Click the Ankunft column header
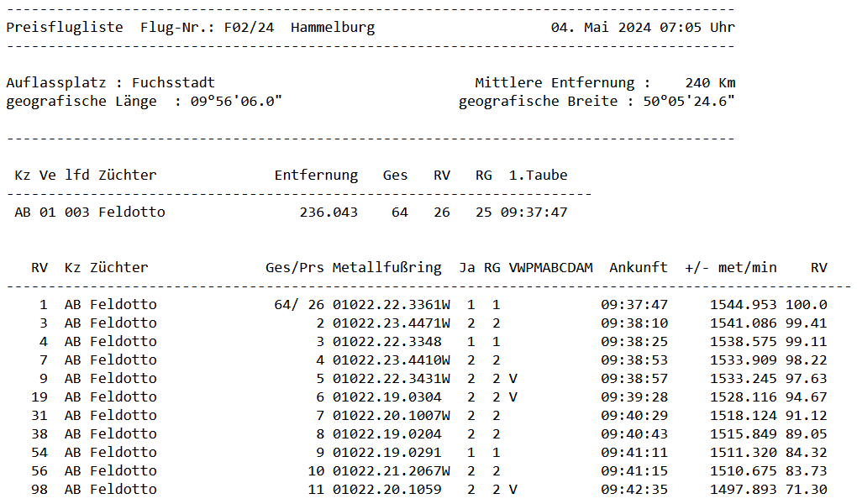 (639, 267)
